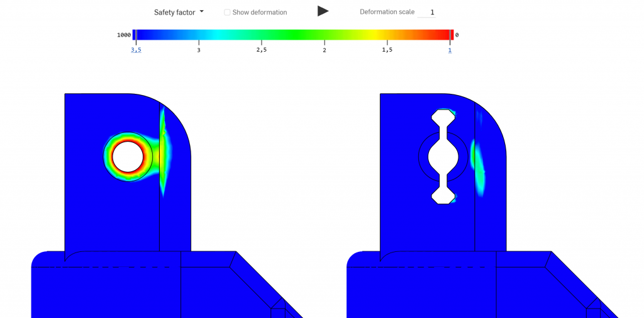Edit the 1 lower legend limit
This screenshot has height=318, width=644.
tap(450, 50)
